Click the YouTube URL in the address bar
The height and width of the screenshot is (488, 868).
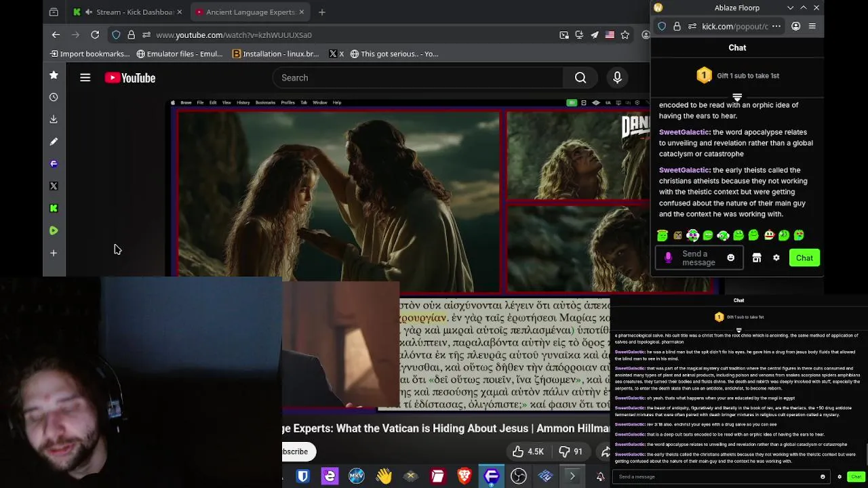234,35
